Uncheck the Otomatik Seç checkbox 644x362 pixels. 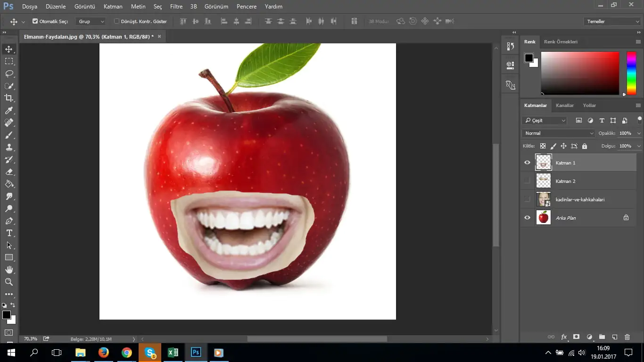click(35, 21)
